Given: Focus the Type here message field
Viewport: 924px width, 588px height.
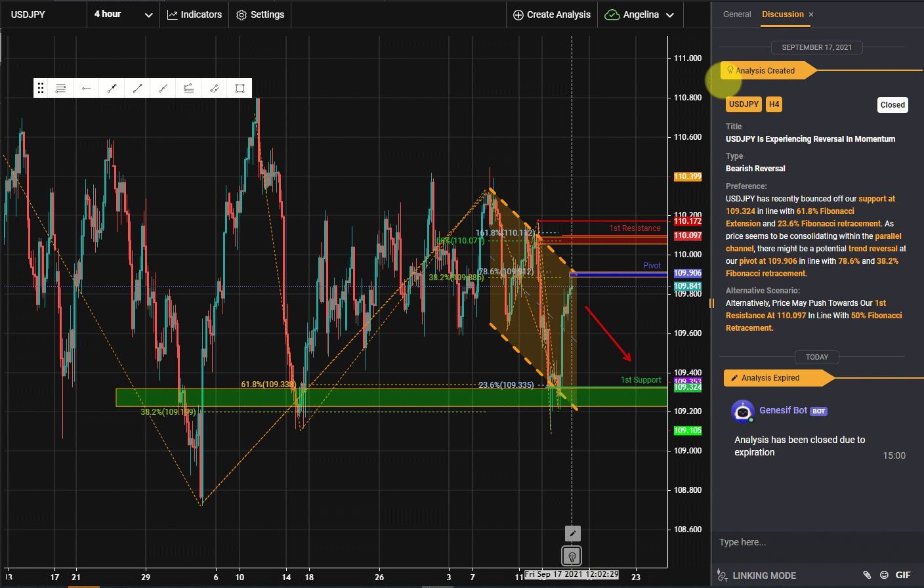Looking at the screenshot, I should coord(817,542).
